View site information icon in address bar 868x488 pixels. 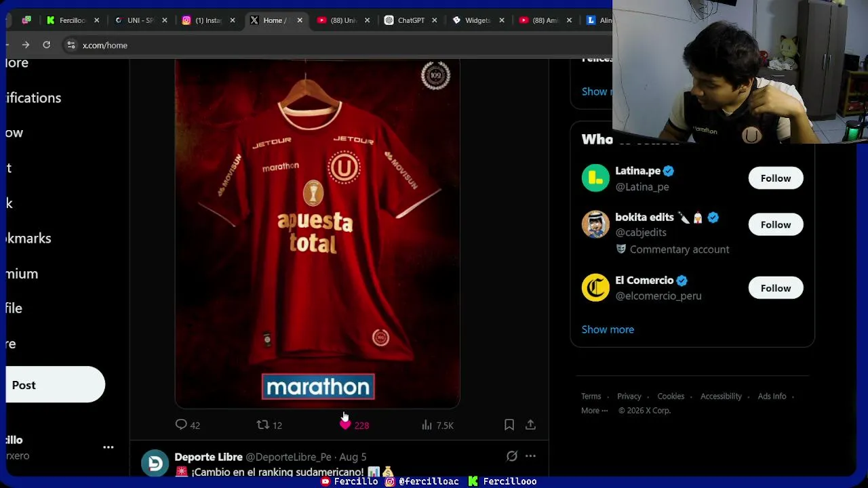(x=71, y=45)
